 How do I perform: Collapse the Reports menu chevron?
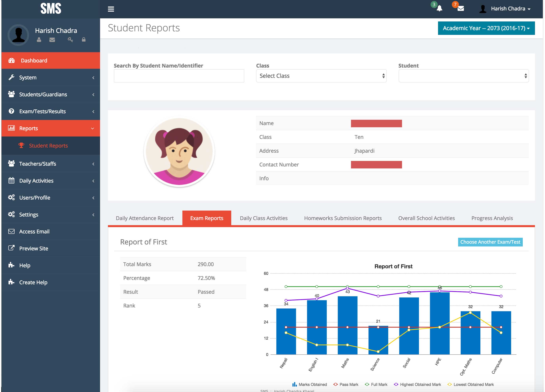[93, 128]
